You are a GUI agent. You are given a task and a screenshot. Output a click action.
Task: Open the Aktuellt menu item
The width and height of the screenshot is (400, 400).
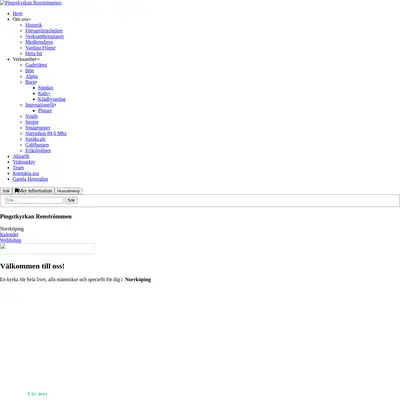click(21, 156)
